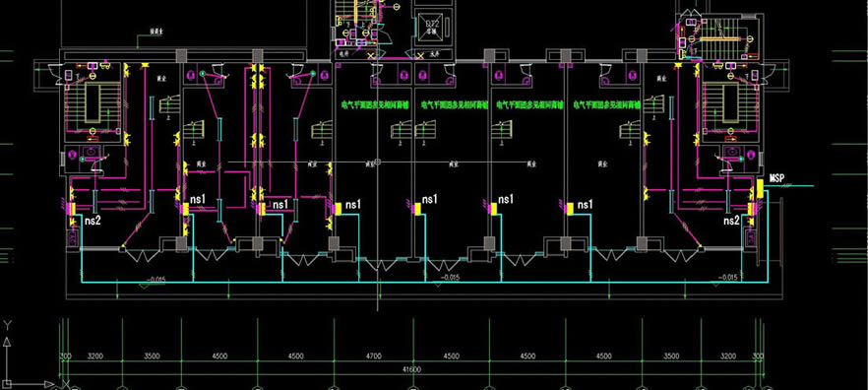Select the MSP text label
Viewport: 868px width, 390px height.
(x=777, y=178)
